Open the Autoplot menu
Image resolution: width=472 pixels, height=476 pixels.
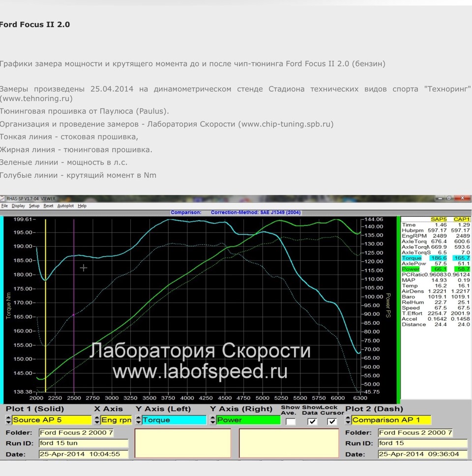click(x=65, y=206)
